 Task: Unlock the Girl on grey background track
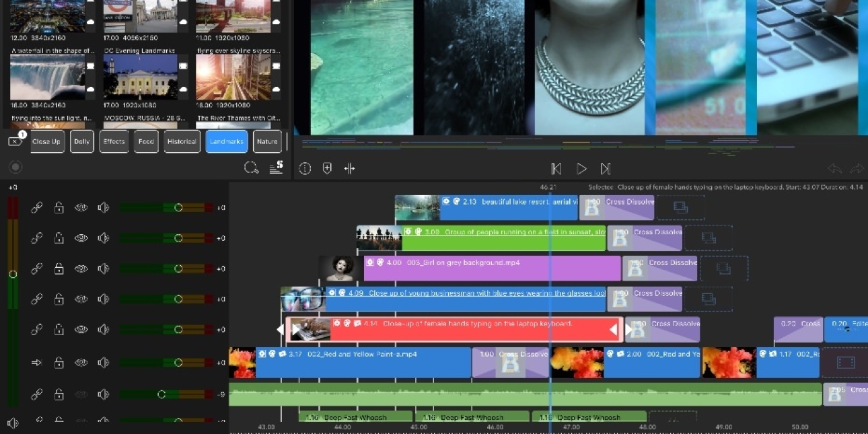click(59, 268)
